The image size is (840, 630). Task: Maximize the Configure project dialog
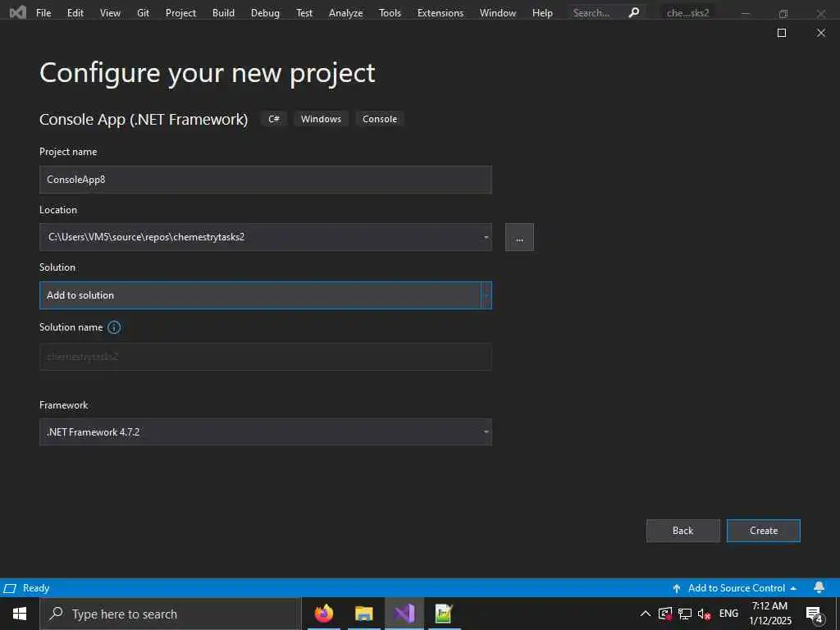pyautogui.click(x=782, y=33)
